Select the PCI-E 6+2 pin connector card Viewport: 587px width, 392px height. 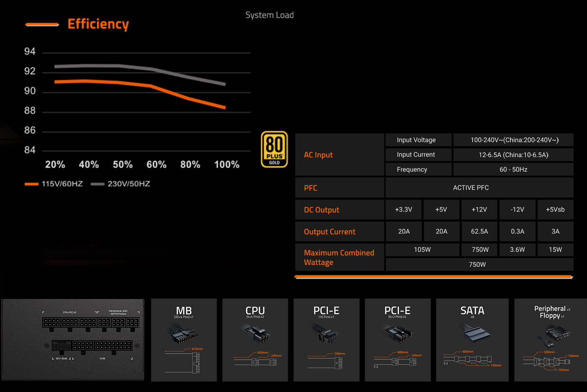(x=398, y=340)
